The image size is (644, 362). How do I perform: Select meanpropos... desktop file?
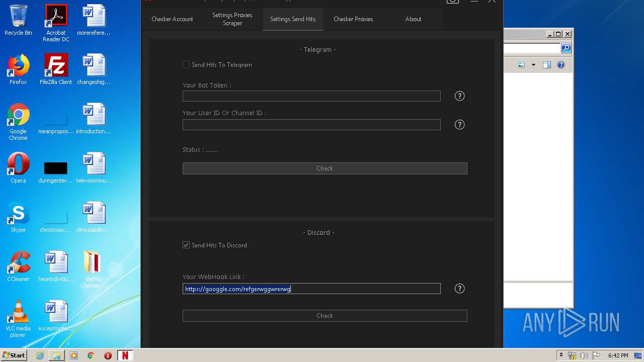(x=56, y=122)
